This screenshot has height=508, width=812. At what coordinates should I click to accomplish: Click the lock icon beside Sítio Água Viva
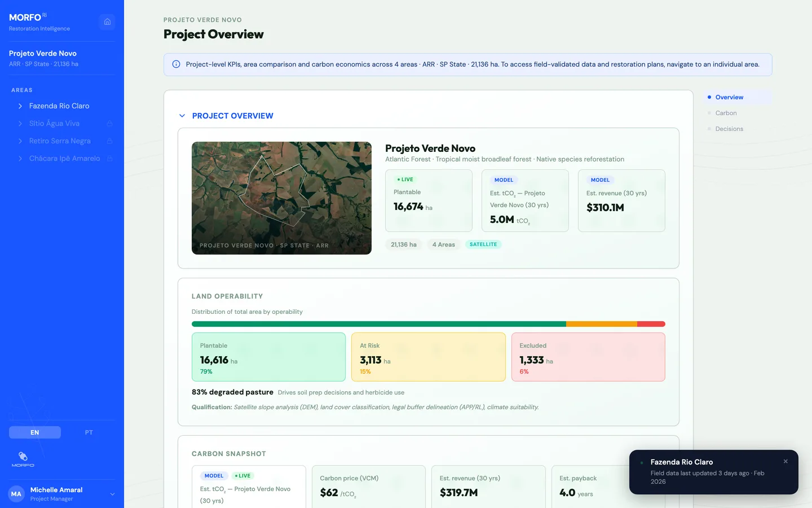[110, 123]
